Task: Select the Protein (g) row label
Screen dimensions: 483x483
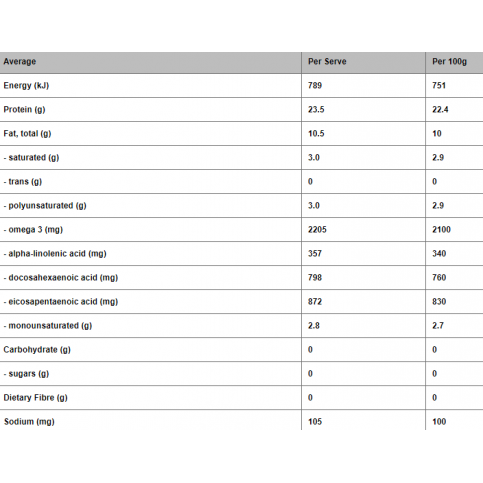Action: [x=24, y=110]
